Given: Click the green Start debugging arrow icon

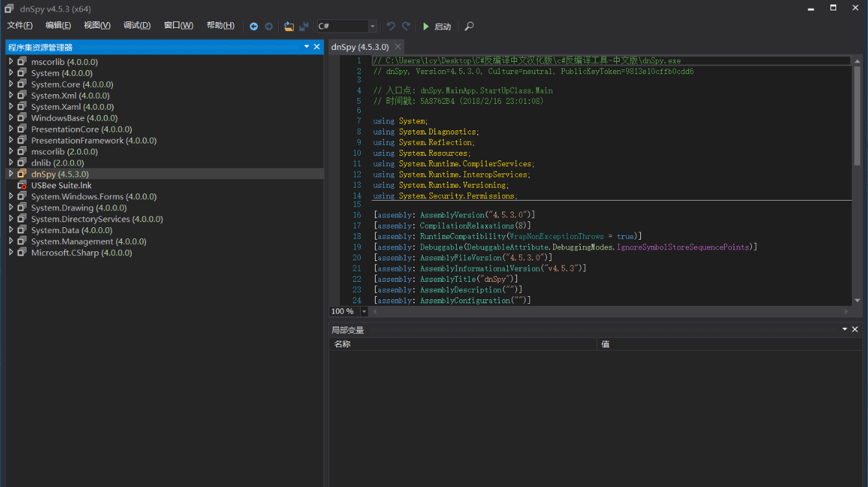Looking at the screenshot, I should [427, 27].
